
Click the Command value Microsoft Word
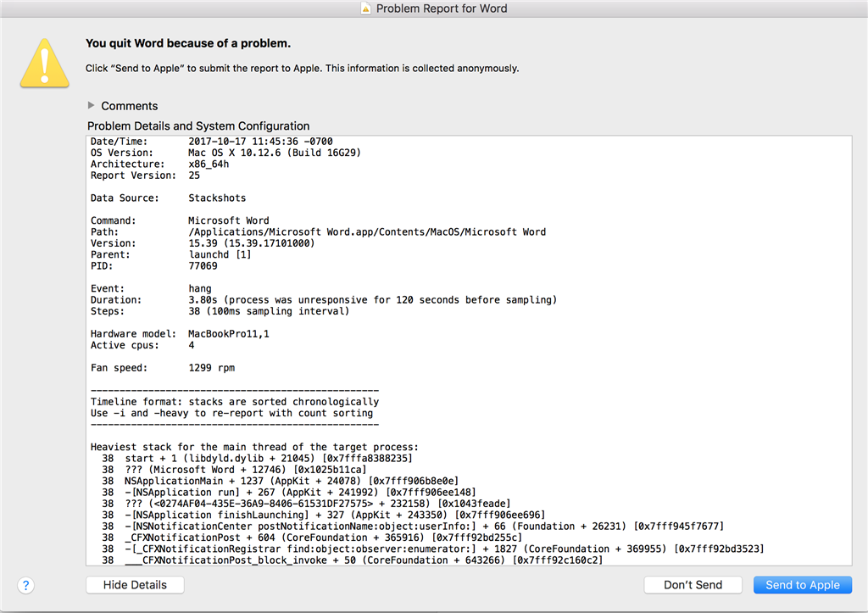[229, 220]
